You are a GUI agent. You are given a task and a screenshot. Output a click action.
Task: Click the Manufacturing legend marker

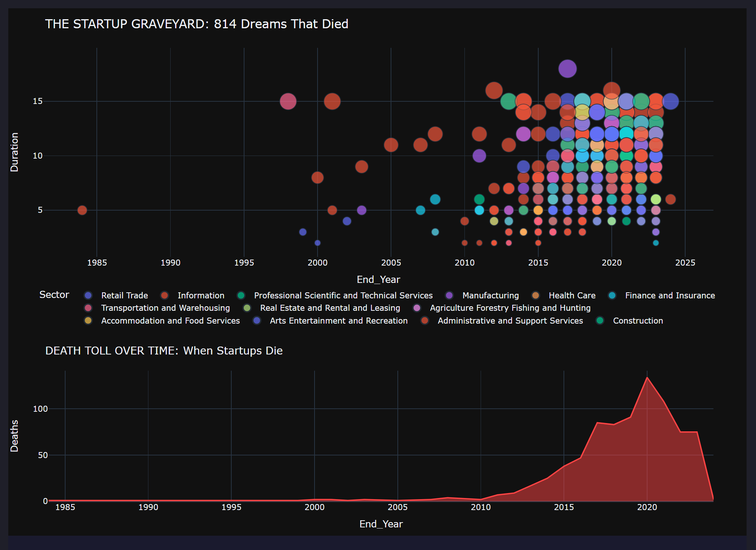[x=449, y=296]
